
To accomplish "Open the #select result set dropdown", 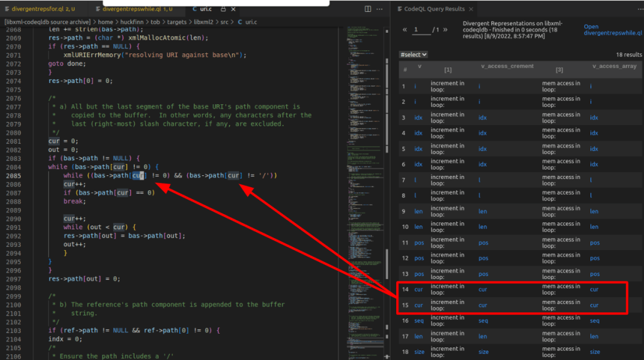I will coord(413,55).
